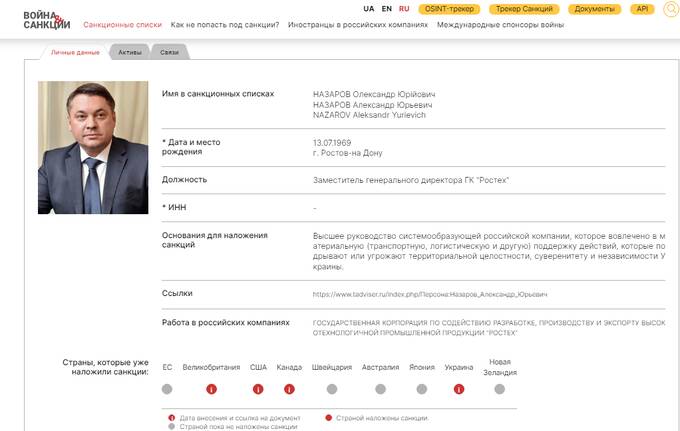Click the gray Япония status circle
680x431 pixels.
(x=422, y=389)
